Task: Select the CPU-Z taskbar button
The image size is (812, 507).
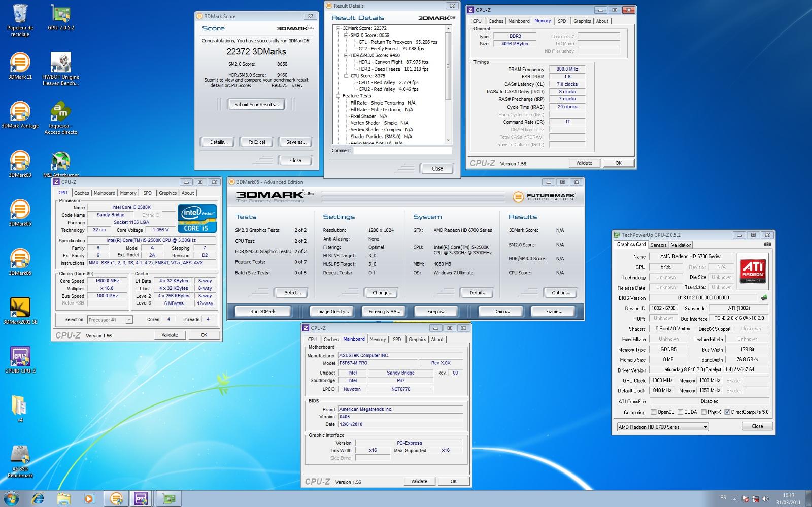Action: [141, 499]
